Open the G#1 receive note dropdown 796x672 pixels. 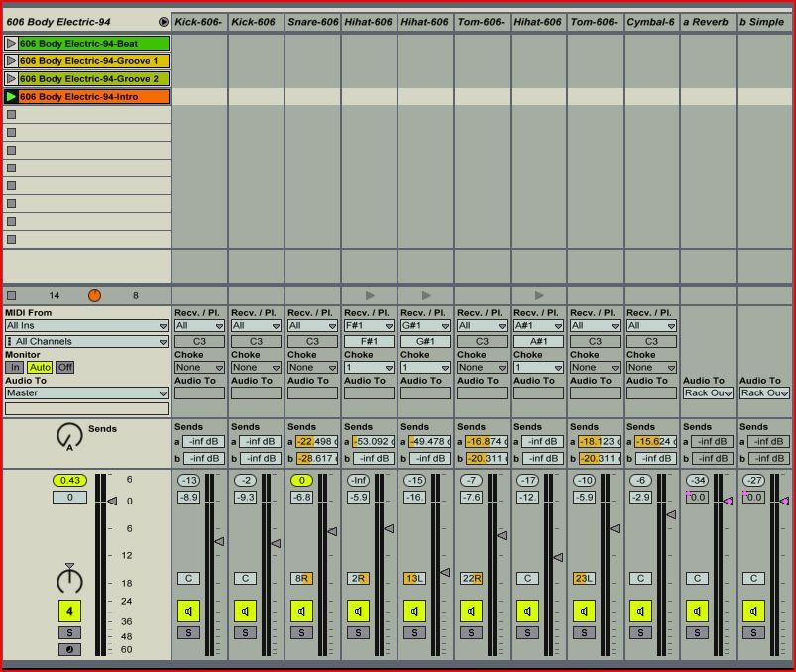pos(425,326)
